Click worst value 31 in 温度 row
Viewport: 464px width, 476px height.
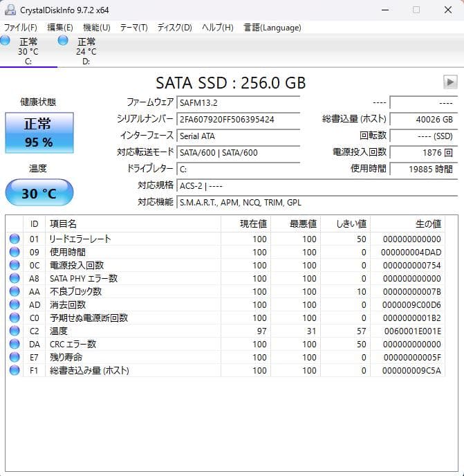[311, 331]
